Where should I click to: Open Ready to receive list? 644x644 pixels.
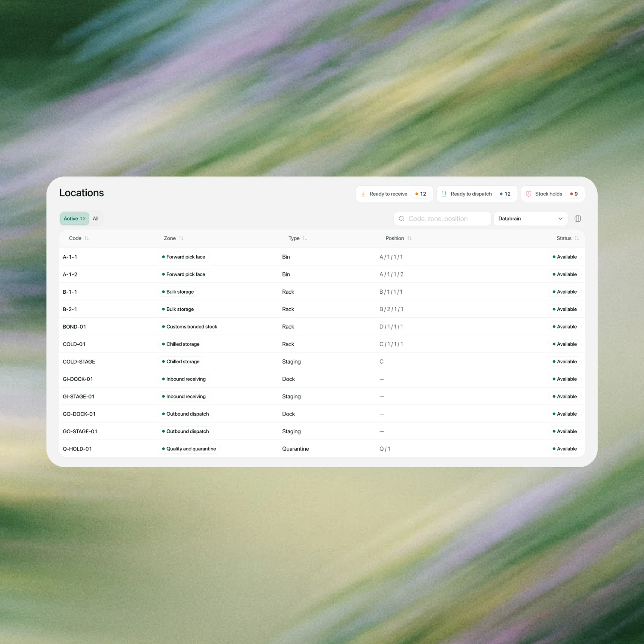tap(394, 194)
